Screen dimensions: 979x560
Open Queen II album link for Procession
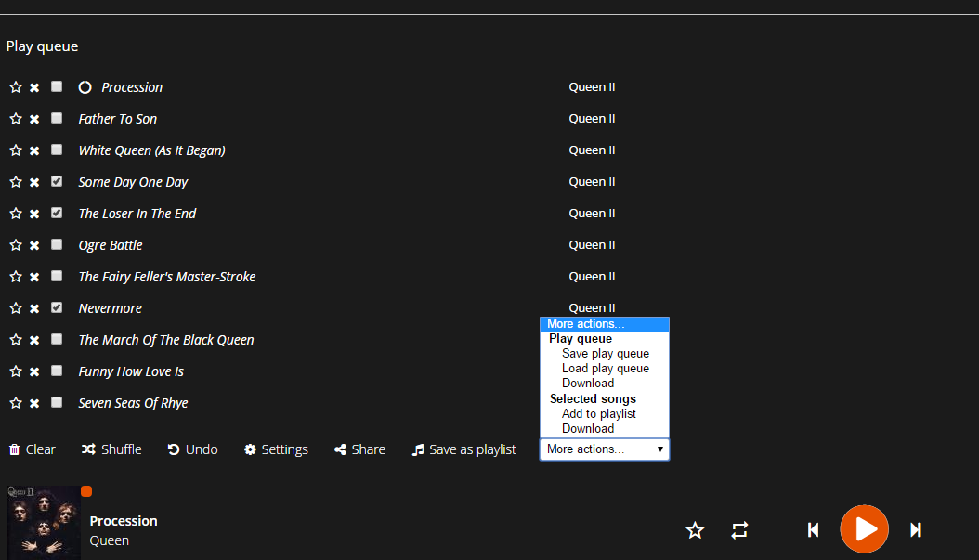[x=592, y=86]
